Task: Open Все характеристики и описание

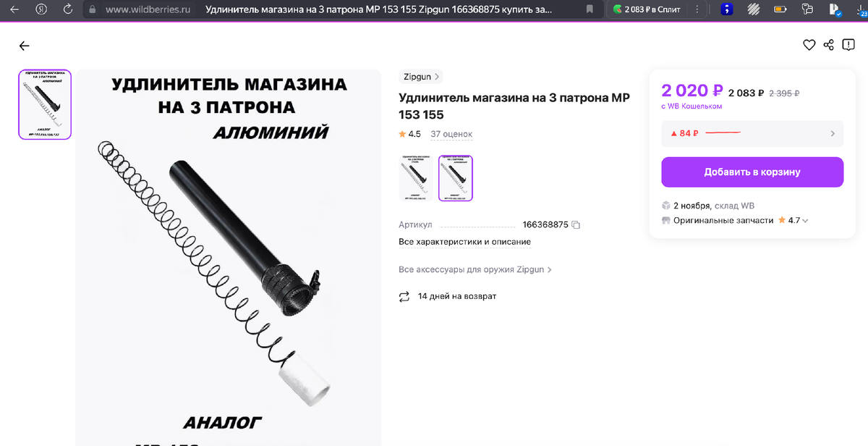Action: 465,242
